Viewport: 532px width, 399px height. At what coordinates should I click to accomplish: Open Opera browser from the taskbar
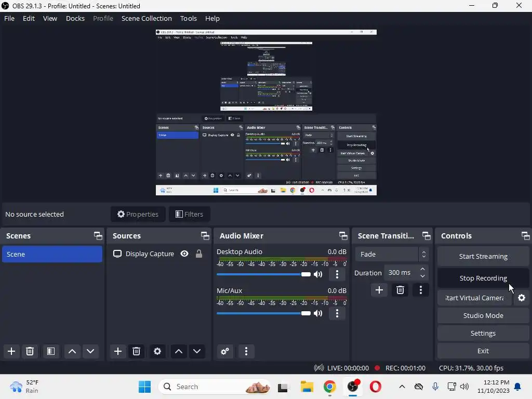[x=375, y=387]
